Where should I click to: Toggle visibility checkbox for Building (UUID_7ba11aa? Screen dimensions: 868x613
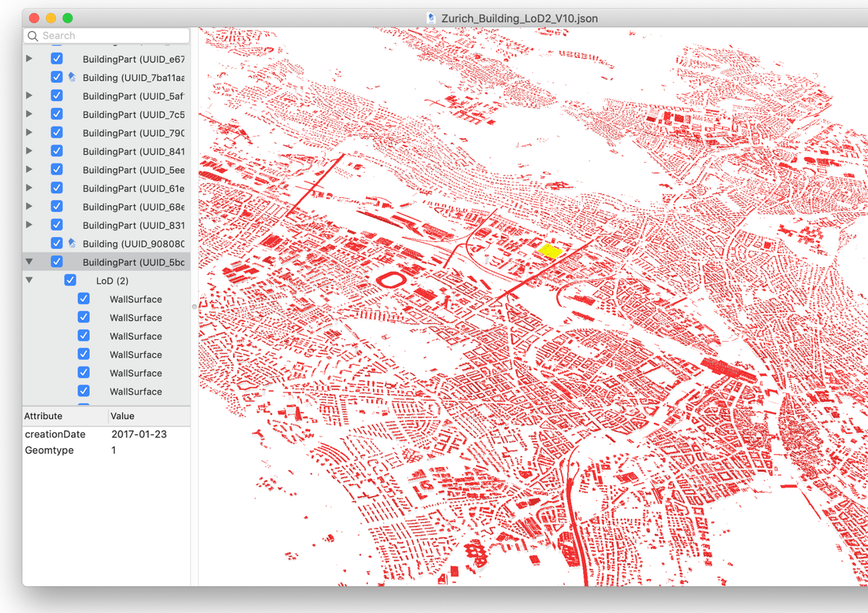click(x=56, y=77)
